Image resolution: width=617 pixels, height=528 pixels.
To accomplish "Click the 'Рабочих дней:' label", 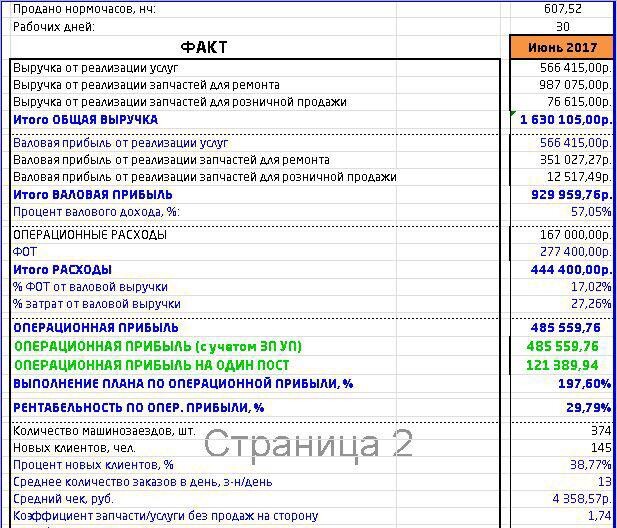I will pos(54,27).
